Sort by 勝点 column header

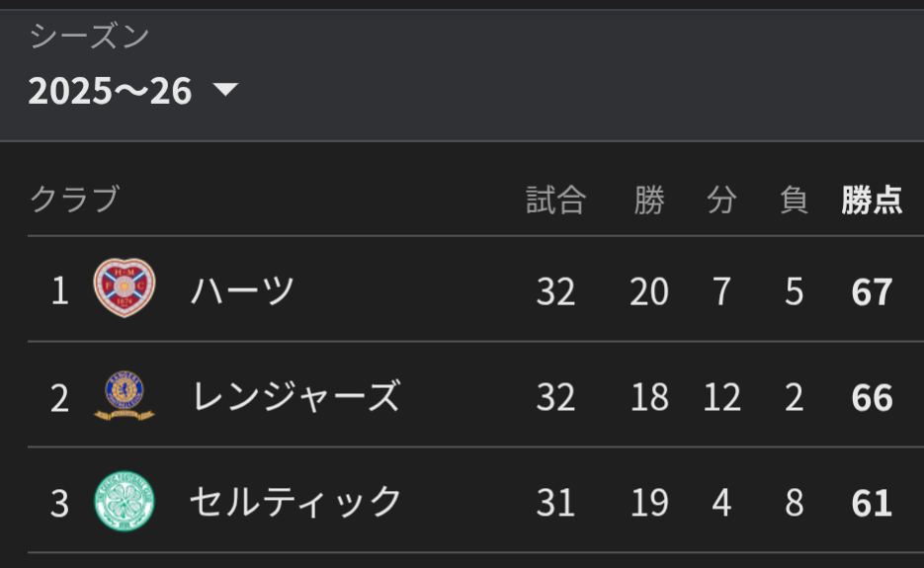coord(872,201)
